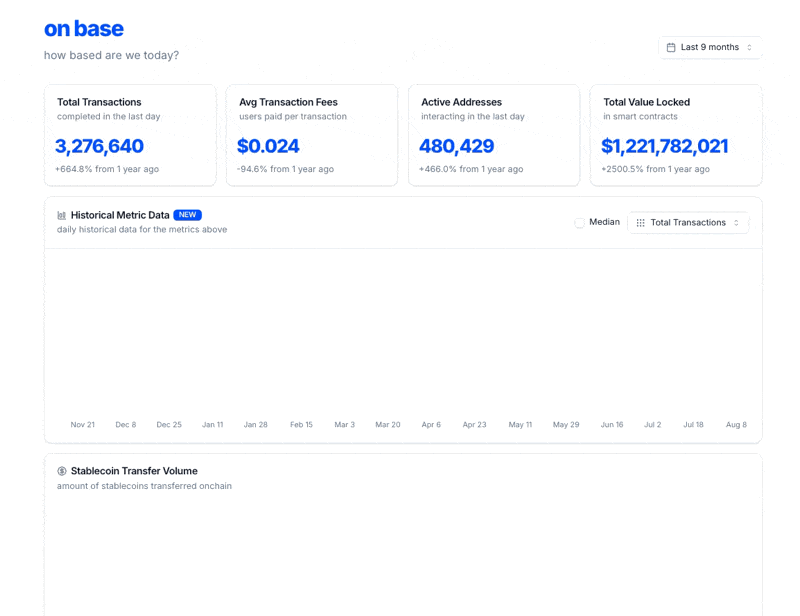Select the Active Addresses stat card
The width and height of the screenshot is (800, 616).
494,135
